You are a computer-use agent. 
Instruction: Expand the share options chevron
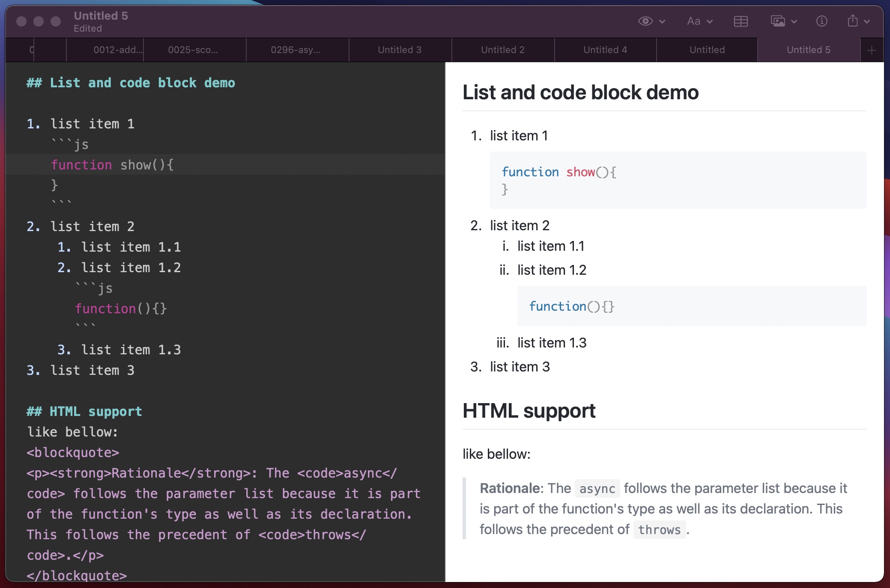(867, 21)
